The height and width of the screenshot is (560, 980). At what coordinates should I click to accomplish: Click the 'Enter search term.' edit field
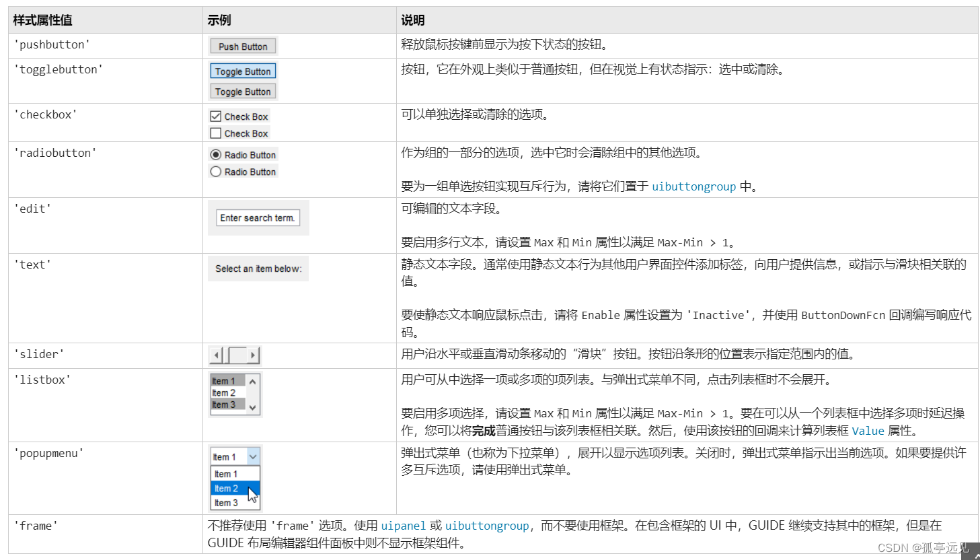click(258, 218)
